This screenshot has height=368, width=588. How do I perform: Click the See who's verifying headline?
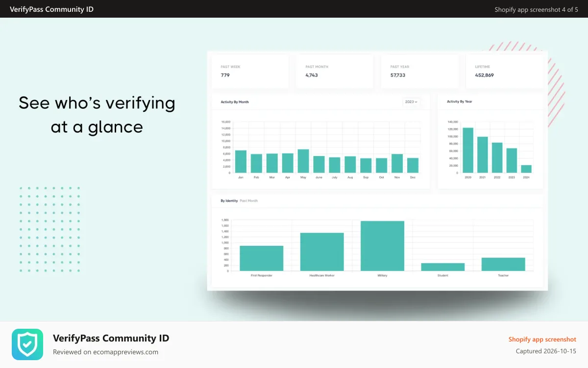(x=97, y=115)
